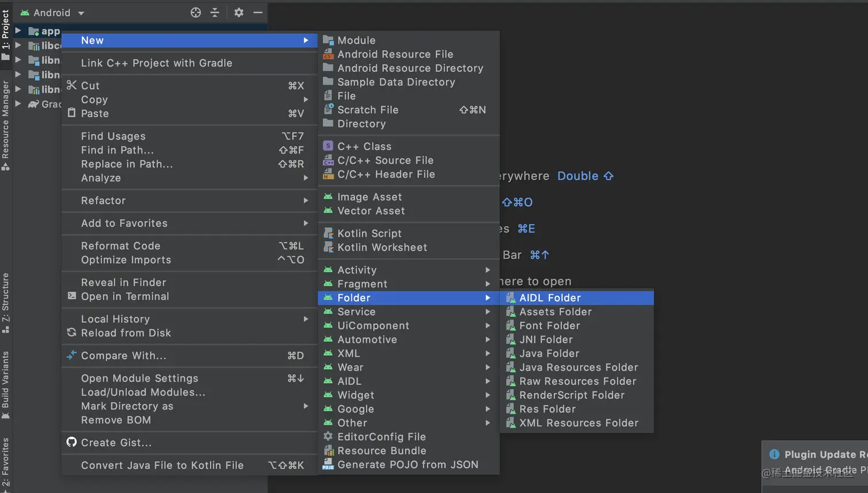Viewport: 868px width, 493px height.
Task: Hide the Project panel with minus icon
Action: (x=258, y=13)
